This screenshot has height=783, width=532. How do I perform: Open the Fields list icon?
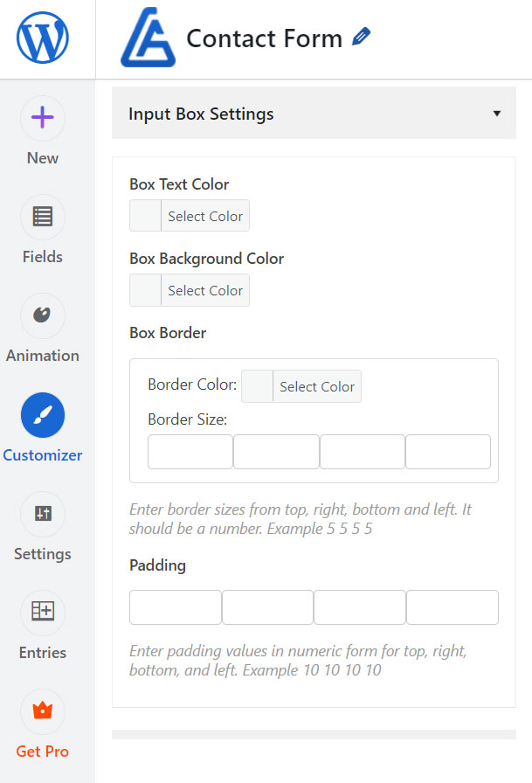(43, 217)
